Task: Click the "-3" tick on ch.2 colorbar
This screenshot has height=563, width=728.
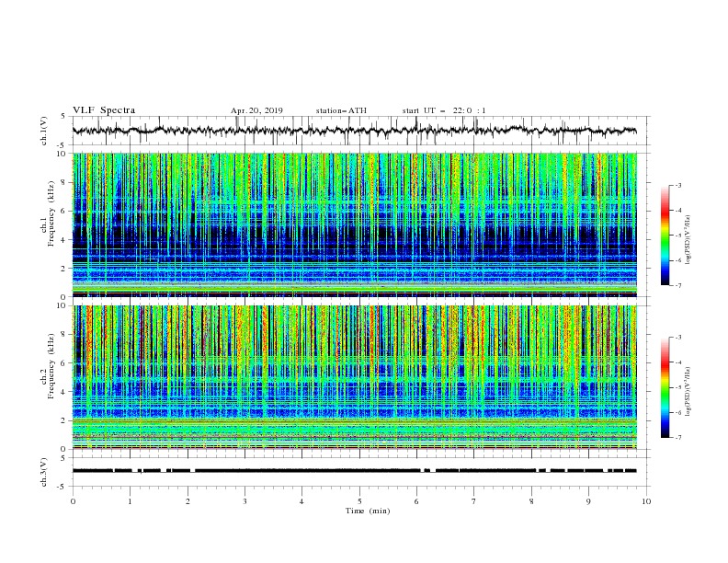Action: 678,338
